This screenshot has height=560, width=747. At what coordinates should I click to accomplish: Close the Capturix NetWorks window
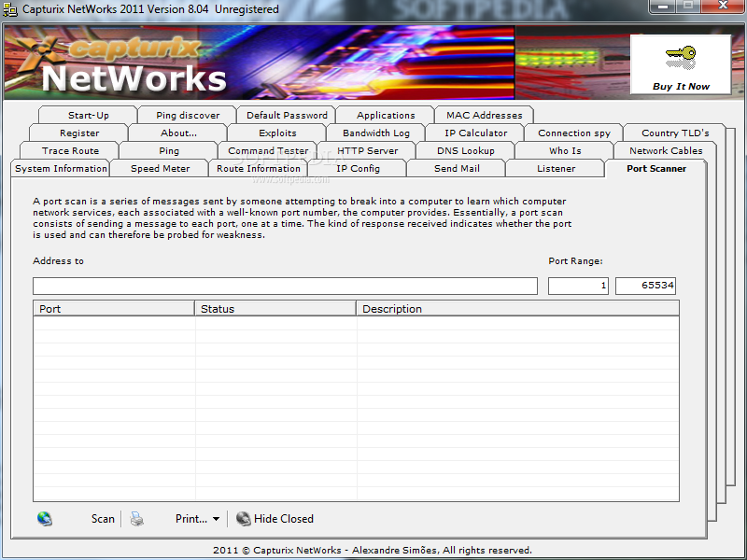tap(723, 7)
